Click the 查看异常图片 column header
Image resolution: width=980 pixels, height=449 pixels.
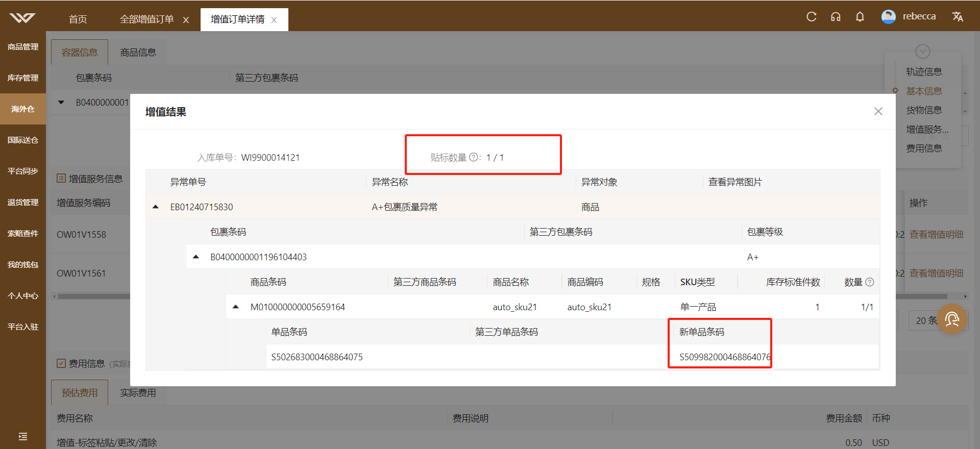[x=735, y=182]
